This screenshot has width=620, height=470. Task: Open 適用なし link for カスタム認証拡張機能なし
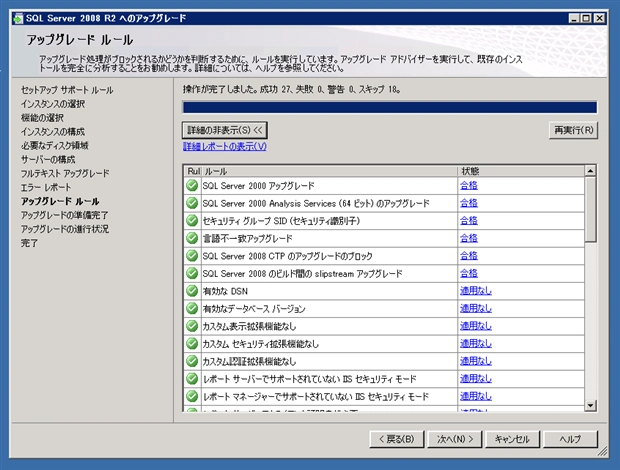[x=476, y=361]
